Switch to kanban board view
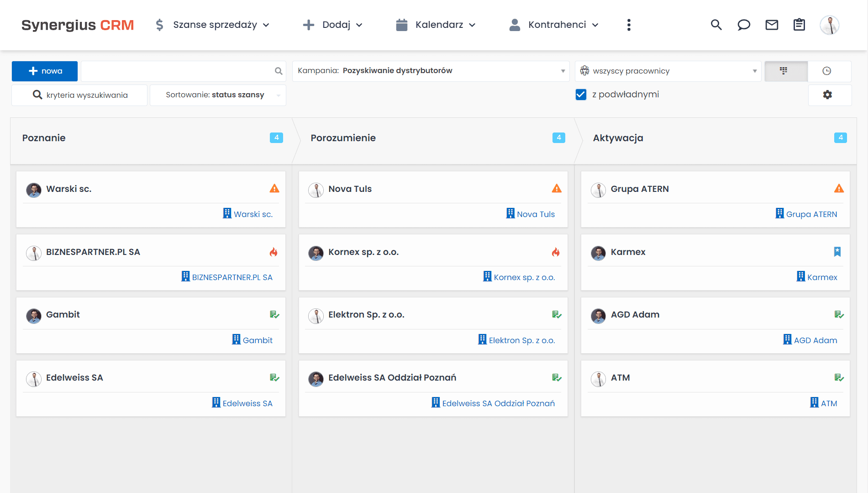Viewport: 868px width, 493px height. click(784, 71)
